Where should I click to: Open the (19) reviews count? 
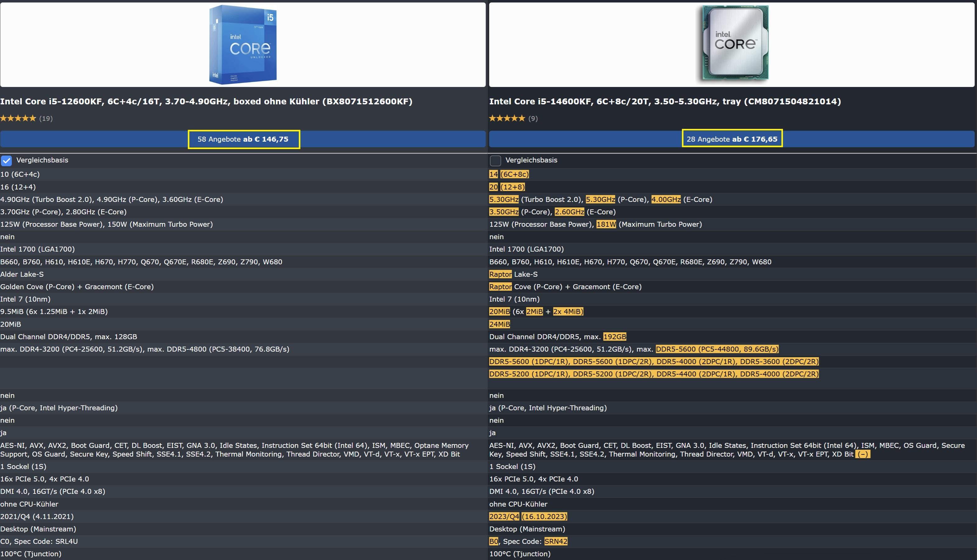click(46, 118)
